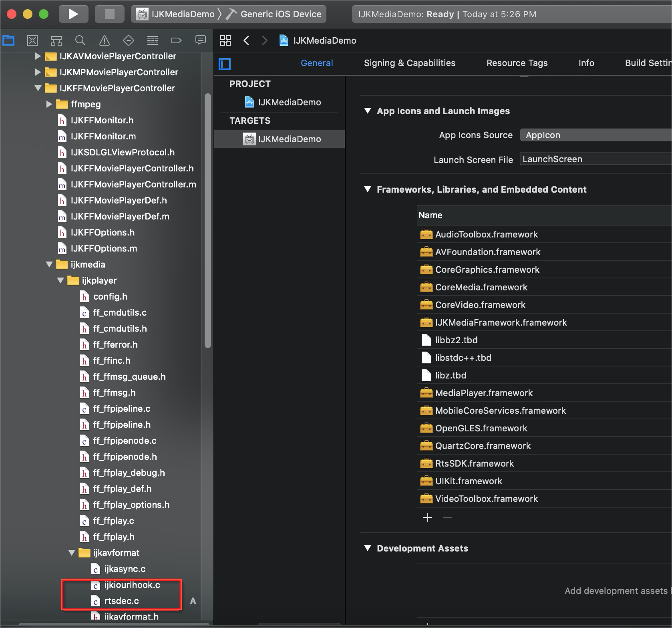Select Generic iOS Device destination
672x628 pixels.
click(280, 14)
